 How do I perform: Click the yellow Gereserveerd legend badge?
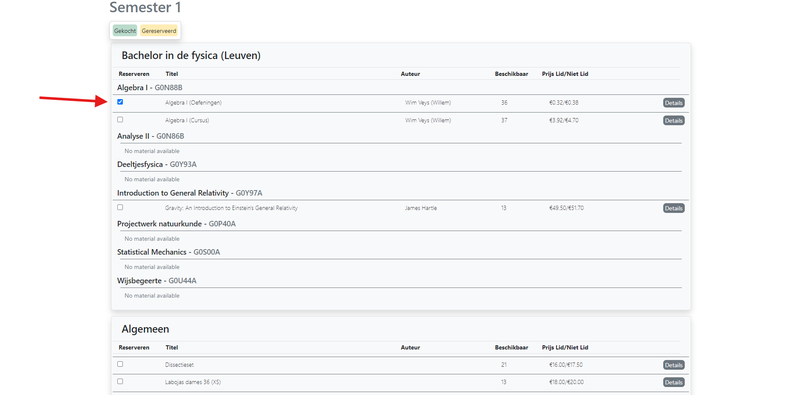(x=159, y=31)
